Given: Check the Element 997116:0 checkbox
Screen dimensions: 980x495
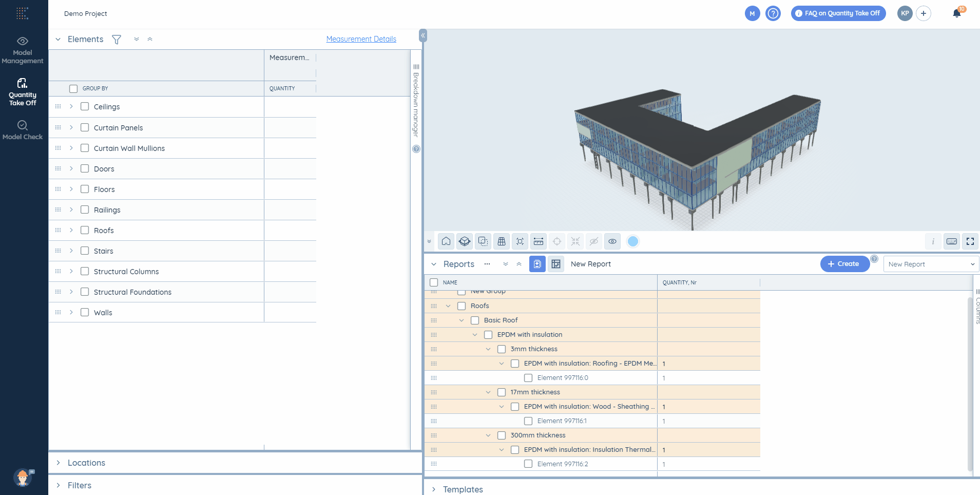Looking at the screenshot, I should (x=528, y=378).
